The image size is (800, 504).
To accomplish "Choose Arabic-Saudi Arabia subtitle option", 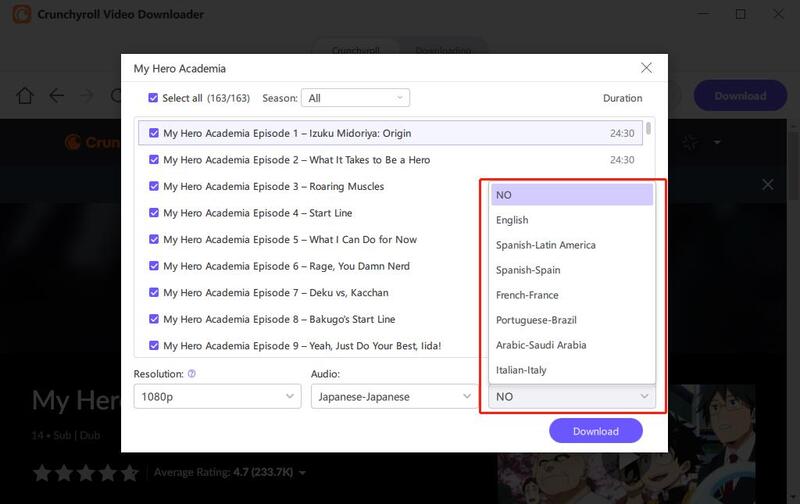I will (x=572, y=345).
